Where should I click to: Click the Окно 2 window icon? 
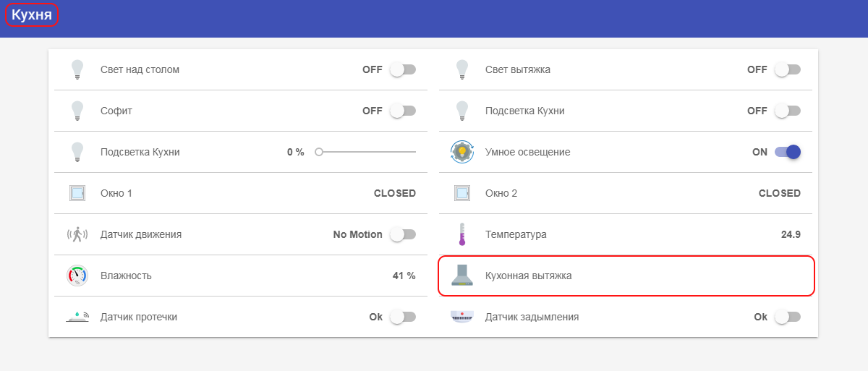point(461,193)
